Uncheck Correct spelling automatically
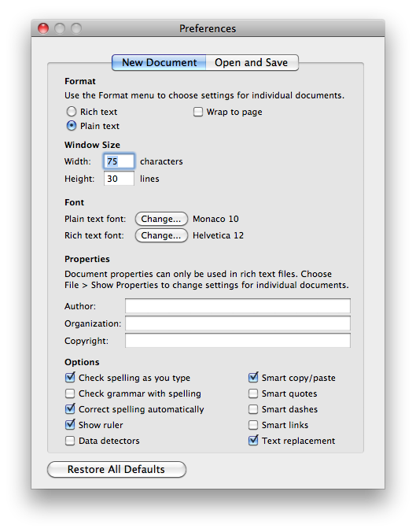The height and width of the screenshot is (532, 416). [x=70, y=409]
